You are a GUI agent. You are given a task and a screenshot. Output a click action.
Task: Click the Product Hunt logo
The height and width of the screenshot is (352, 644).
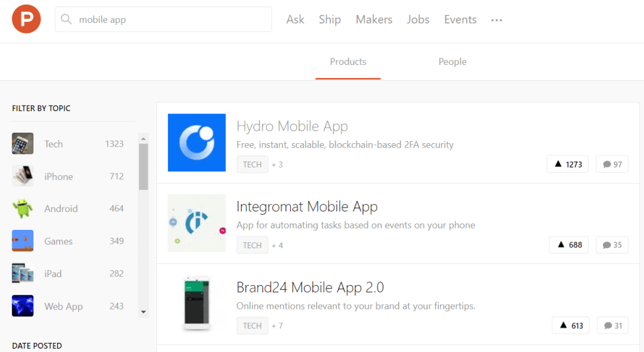(x=26, y=19)
